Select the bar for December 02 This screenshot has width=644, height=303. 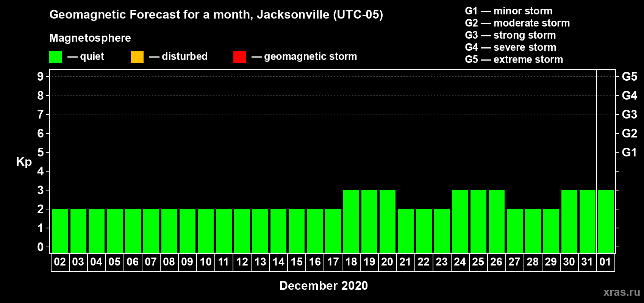pos(60,231)
